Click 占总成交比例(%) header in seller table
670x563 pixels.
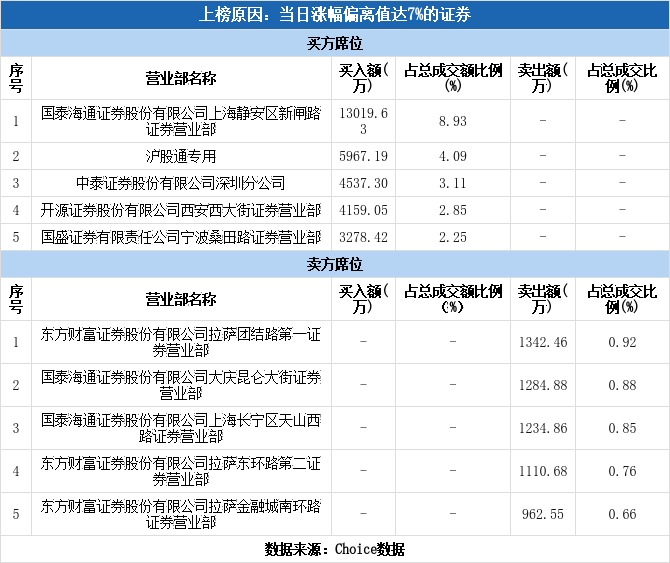coord(623,299)
